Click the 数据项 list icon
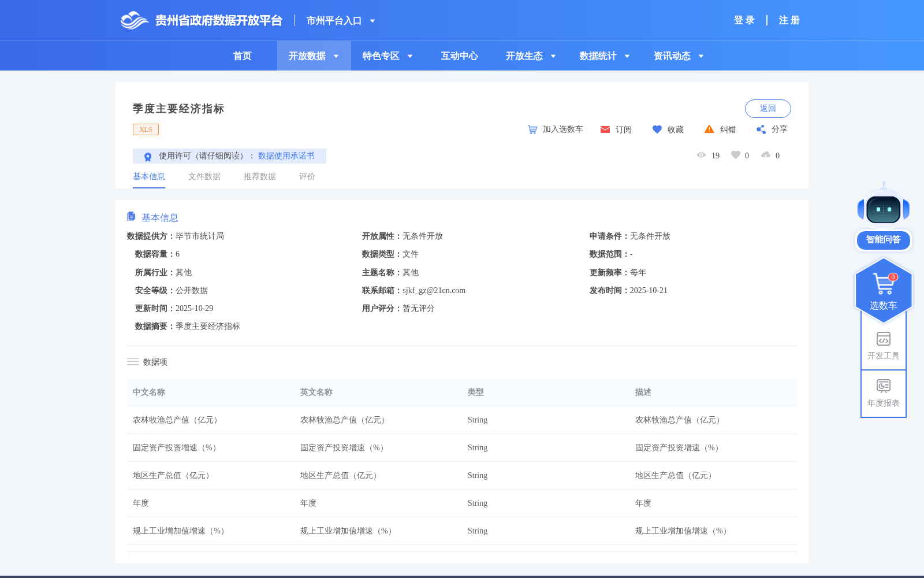Image resolution: width=924 pixels, height=578 pixels. point(133,362)
